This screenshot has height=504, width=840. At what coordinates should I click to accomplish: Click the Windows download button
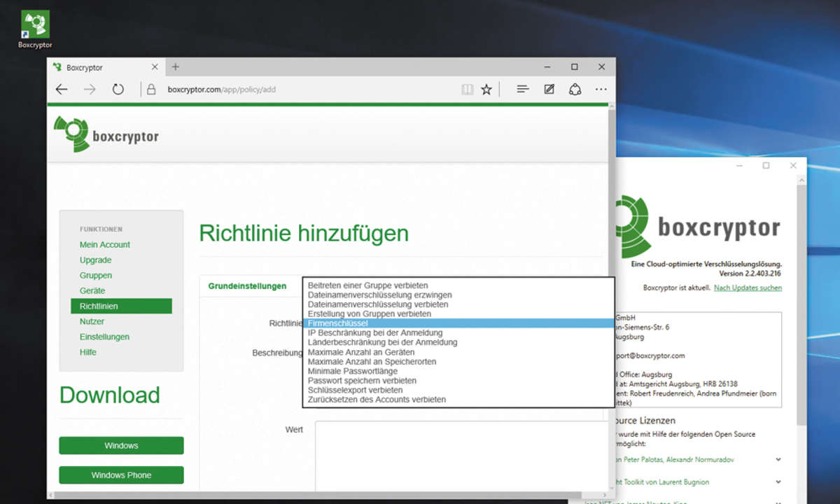coord(121,445)
